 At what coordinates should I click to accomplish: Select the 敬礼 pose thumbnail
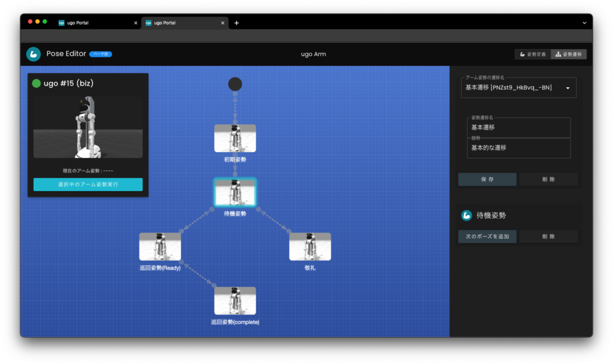[310, 247]
